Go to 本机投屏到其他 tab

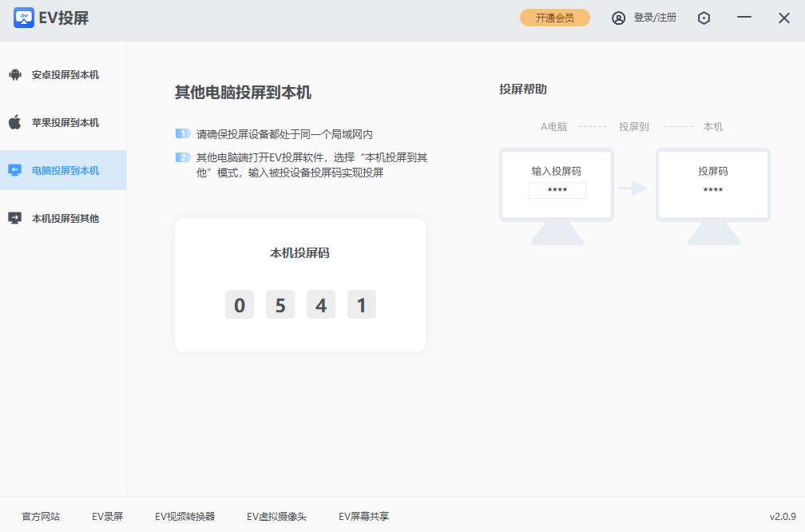pyautogui.click(x=65, y=218)
